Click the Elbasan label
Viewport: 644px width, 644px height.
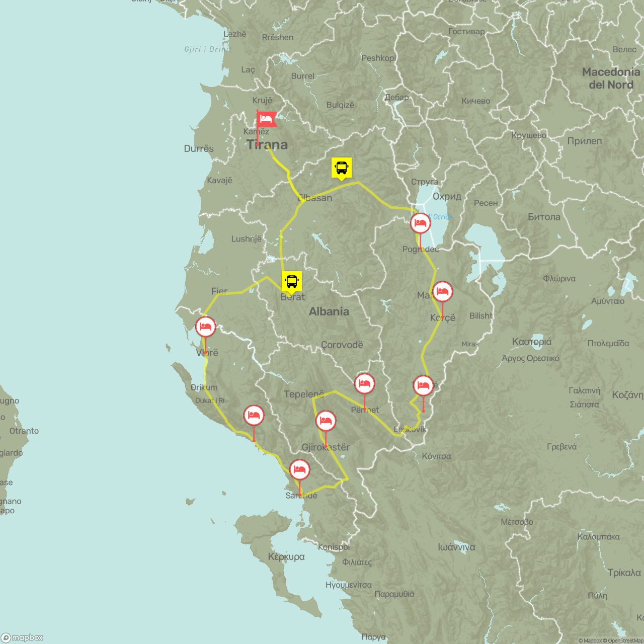pos(315,198)
